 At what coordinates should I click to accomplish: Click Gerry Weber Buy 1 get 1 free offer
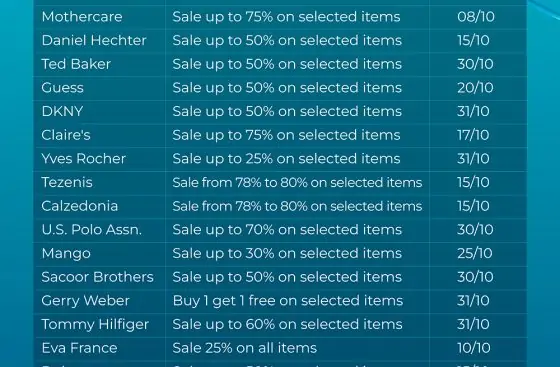click(x=288, y=301)
